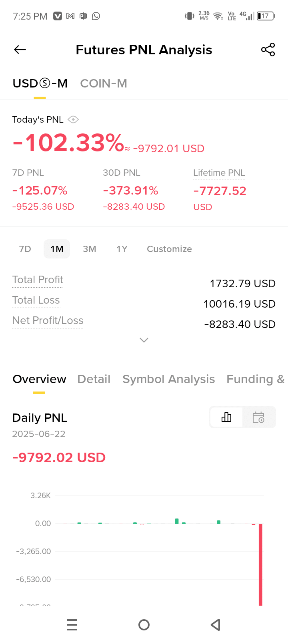288x644 pixels.
Task: Tap the large red loss bar
Action: [260, 564]
